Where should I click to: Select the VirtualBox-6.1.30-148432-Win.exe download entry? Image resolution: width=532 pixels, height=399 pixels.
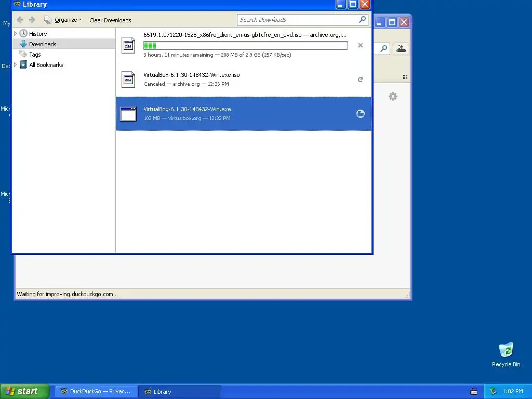coord(244,114)
